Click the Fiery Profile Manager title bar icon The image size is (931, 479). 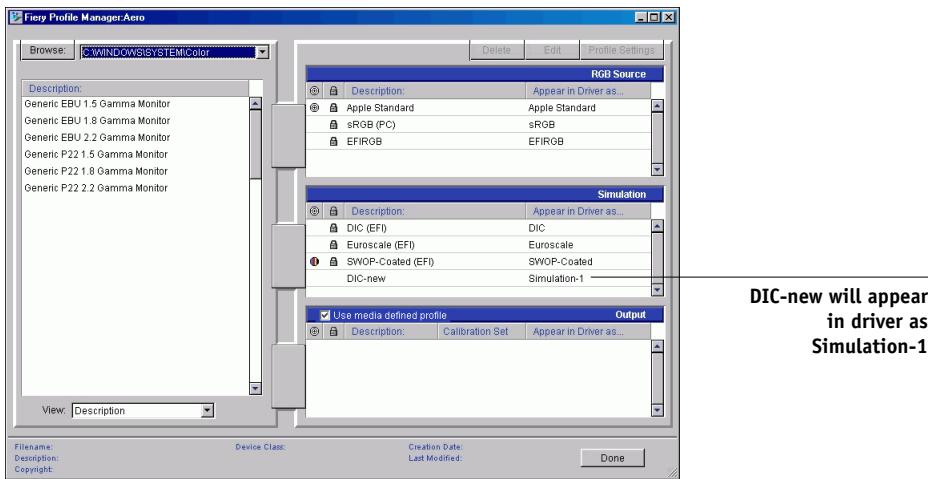click(x=17, y=17)
